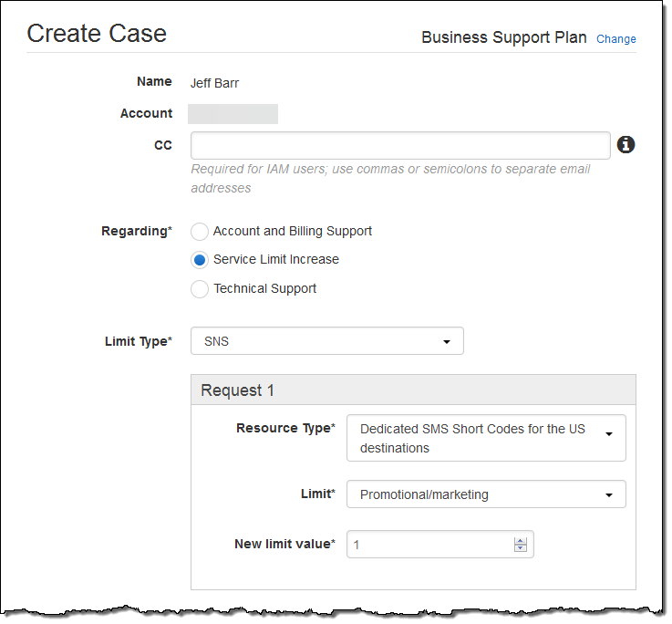Click the Change support plan link
672x624 pixels.
(615, 39)
